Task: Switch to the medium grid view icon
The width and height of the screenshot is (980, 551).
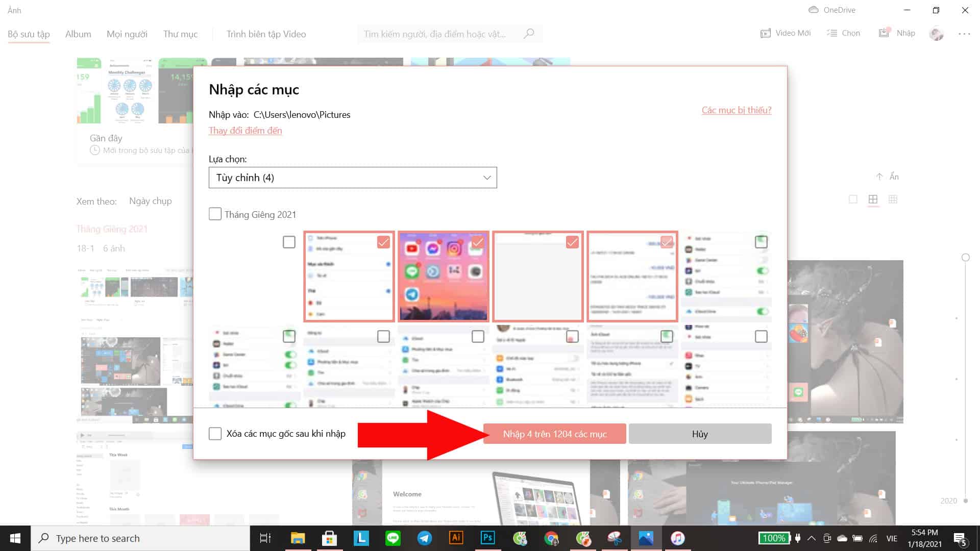Action: click(x=873, y=199)
